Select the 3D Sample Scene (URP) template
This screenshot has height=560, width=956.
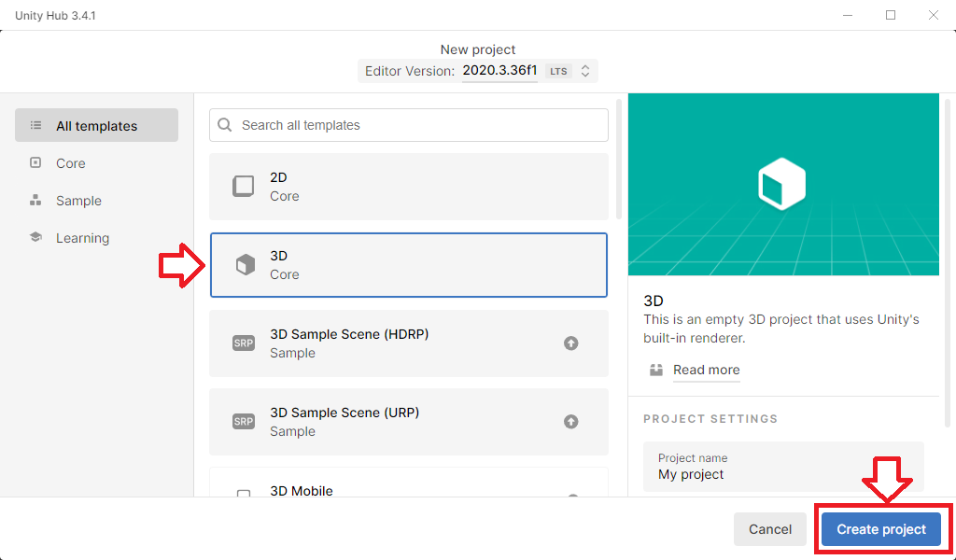[409, 422]
